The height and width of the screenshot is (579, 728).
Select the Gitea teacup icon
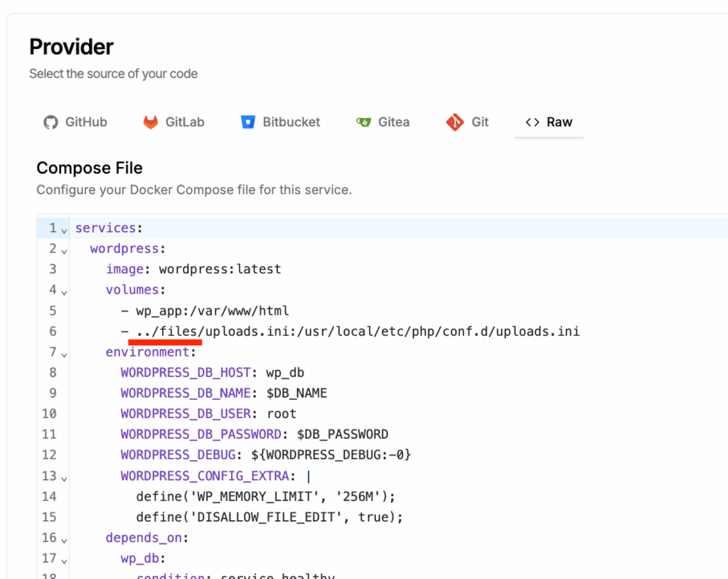point(364,121)
